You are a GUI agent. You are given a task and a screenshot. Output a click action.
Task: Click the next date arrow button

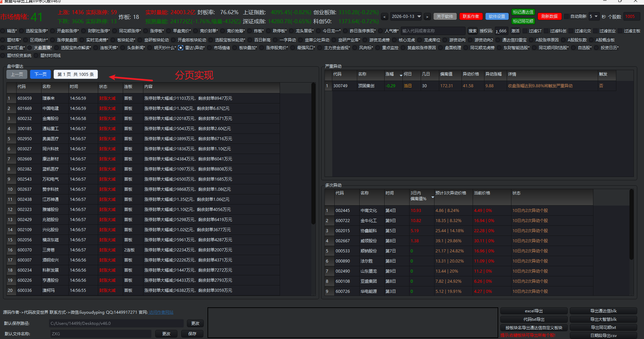point(427,17)
